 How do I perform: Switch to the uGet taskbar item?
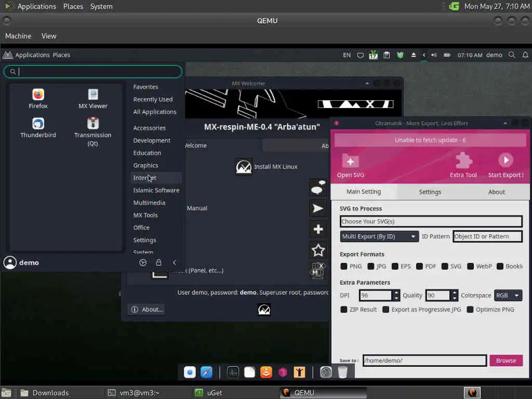click(215, 393)
